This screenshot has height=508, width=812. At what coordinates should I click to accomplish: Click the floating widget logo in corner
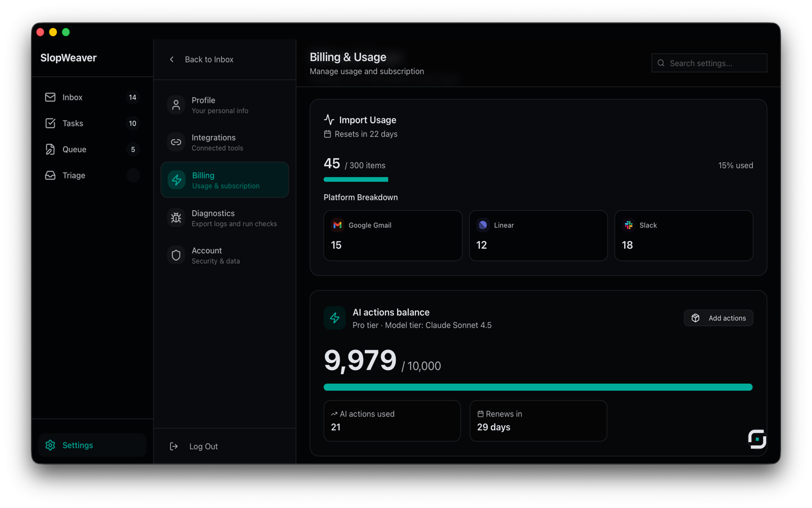point(757,439)
